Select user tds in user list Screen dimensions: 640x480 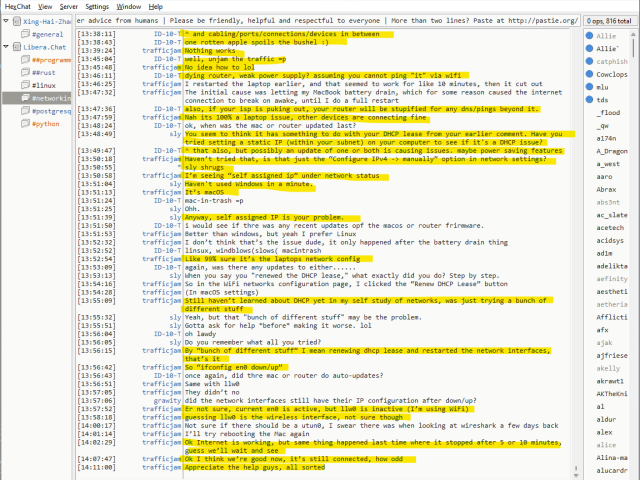point(602,100)
